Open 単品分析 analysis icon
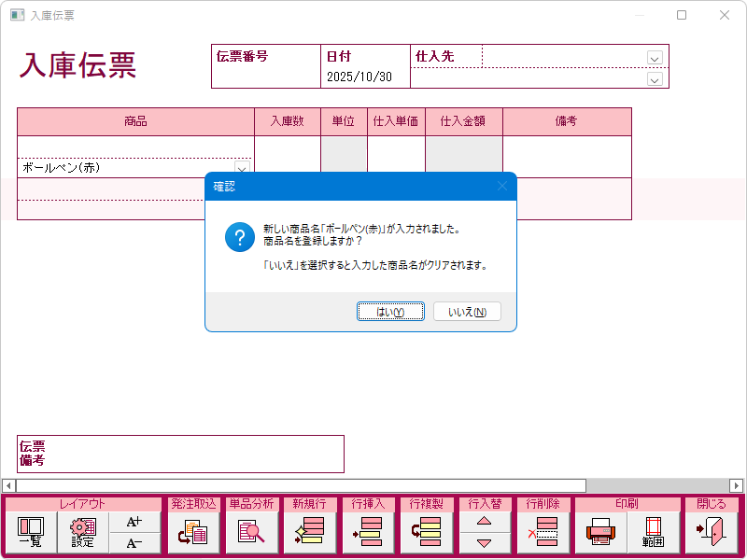The image size is (747, 560). click(251, 533)
